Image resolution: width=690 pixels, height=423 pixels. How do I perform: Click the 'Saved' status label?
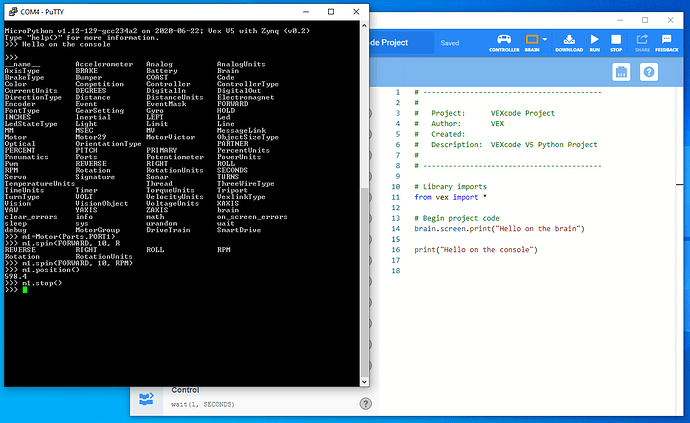pos(450,43)
